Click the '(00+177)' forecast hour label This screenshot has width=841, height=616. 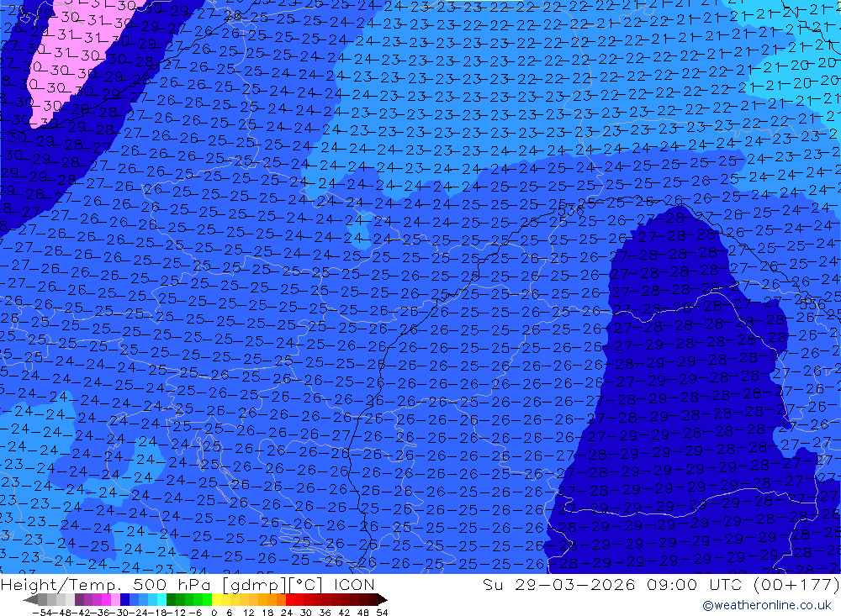point(796,584)
